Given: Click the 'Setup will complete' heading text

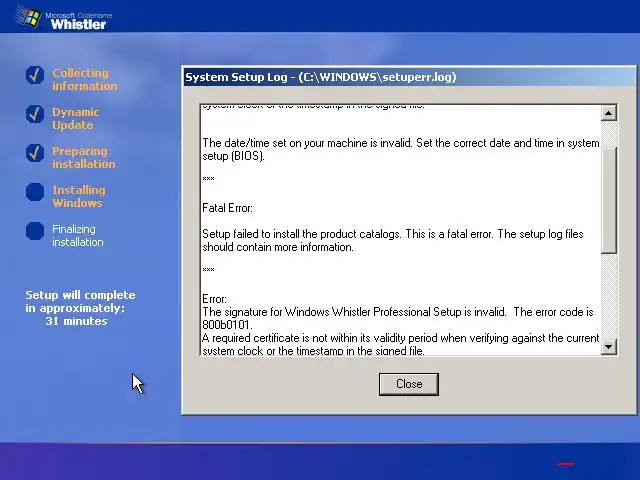Looking at the screenshot, I should click(80, 295).
